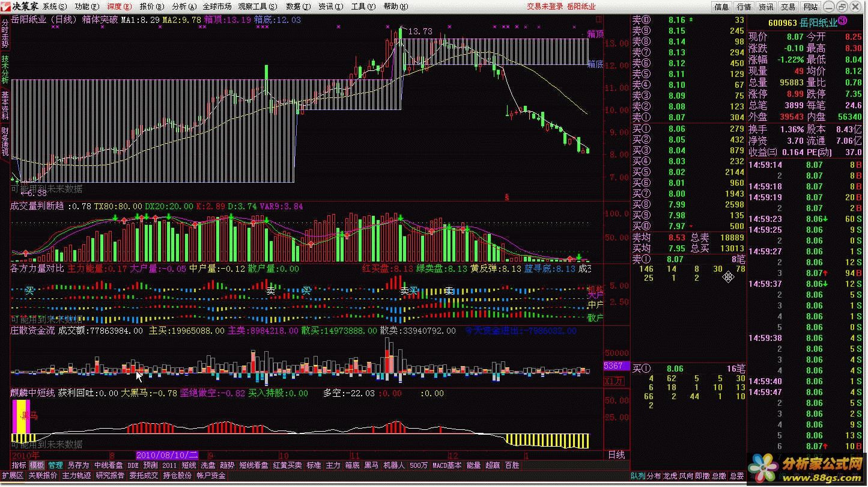Select 能量 template
This screenshot has width=868, height=487.
click(474, 465)
